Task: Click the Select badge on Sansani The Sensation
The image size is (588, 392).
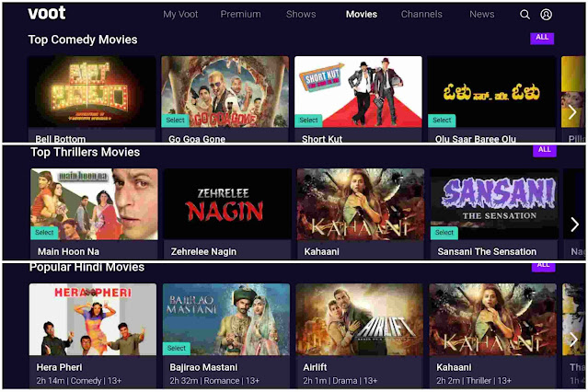Action: point(444,233)
